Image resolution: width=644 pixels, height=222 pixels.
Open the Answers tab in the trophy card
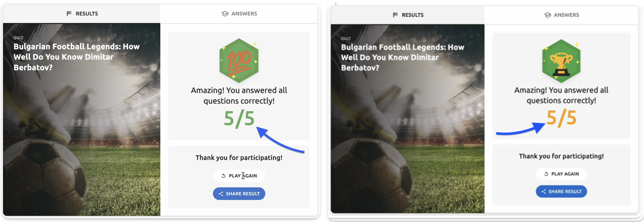pyautogui.click(x=561, y=15)
